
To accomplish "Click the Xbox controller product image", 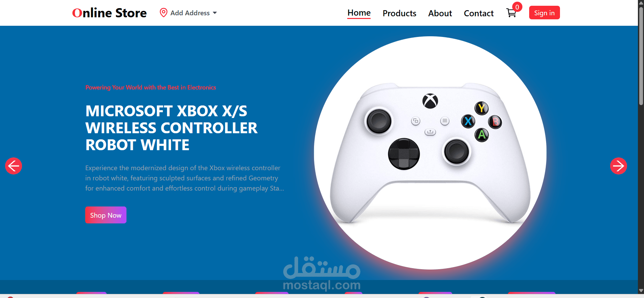I will (430, 153).
